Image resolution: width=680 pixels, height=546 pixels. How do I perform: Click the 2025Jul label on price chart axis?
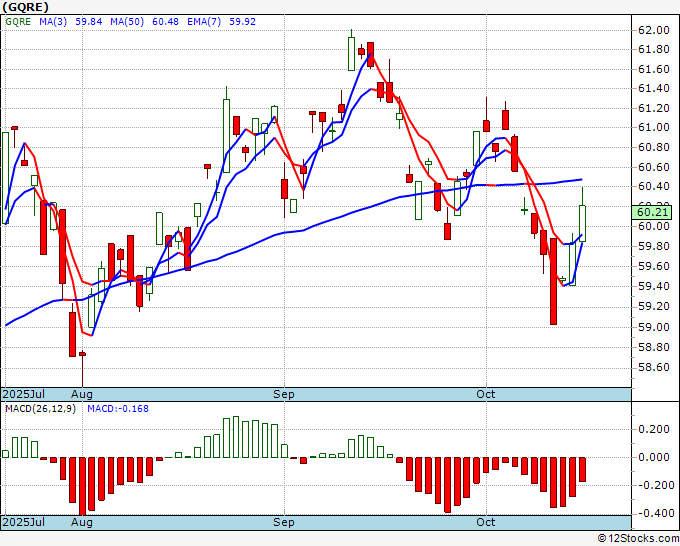[x=24, y=394]
